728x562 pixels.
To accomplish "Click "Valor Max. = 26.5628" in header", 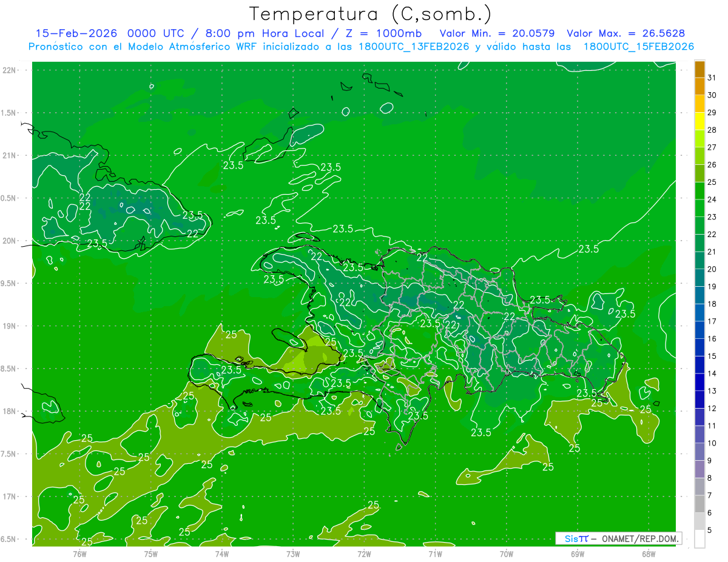I will pyautogui.click(x=625, y=33).
